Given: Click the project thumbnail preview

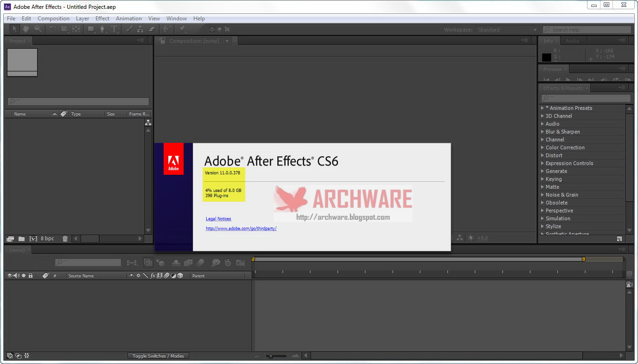Looking at the screenshot, I should pos(22,63).
